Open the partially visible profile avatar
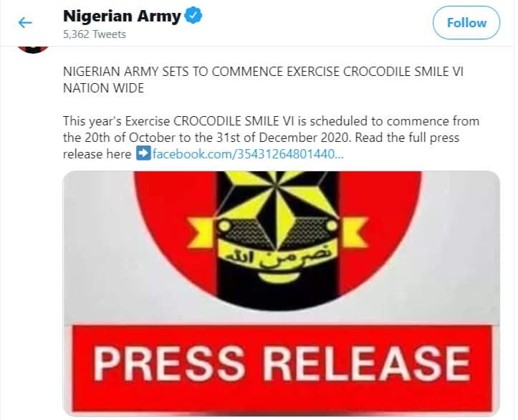This screenshot has height=420, width=518. pyautogui.click(x=33, y=47)
